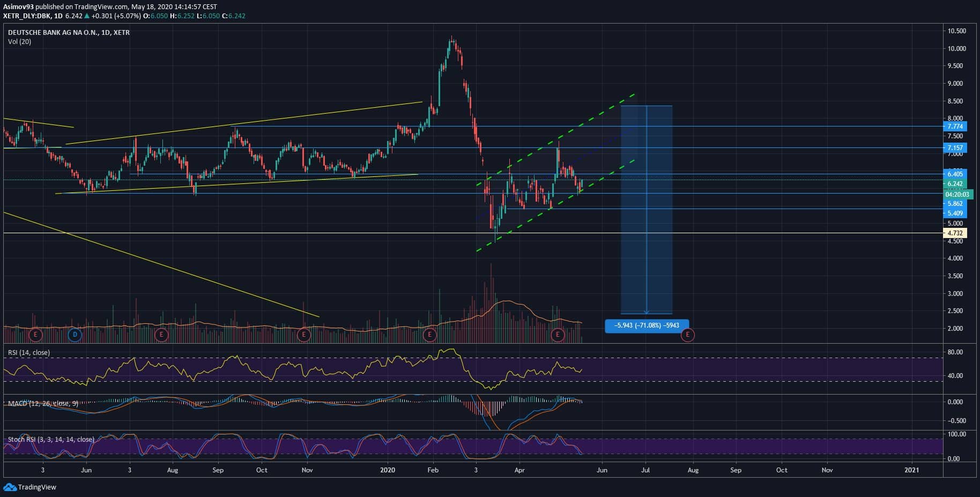Select the 5.862 horizontal line label
The height and width of the screenshot is (497, 980).
click(x=955, y=204)
